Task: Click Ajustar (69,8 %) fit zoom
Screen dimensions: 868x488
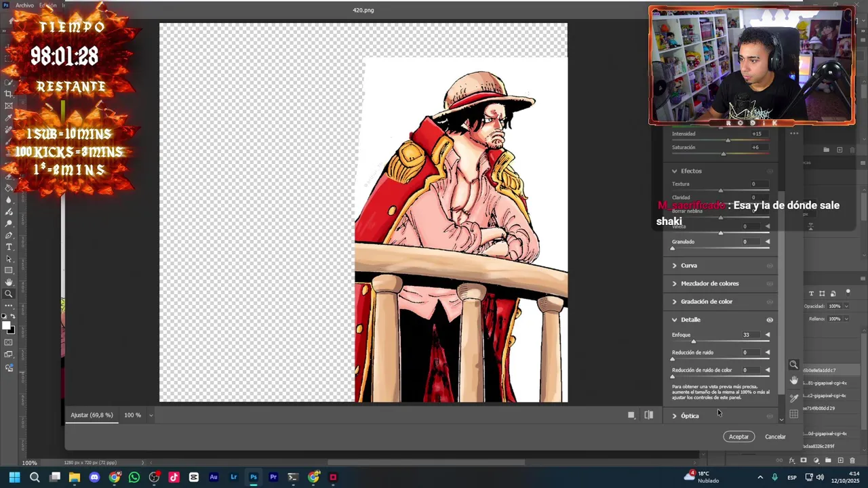Action: coord(92,415)
